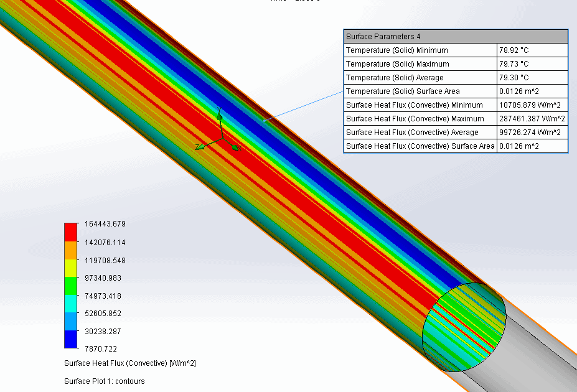Click the Heat Flux Surface Area value 0.0126 m^2

(x=519, y=146)
